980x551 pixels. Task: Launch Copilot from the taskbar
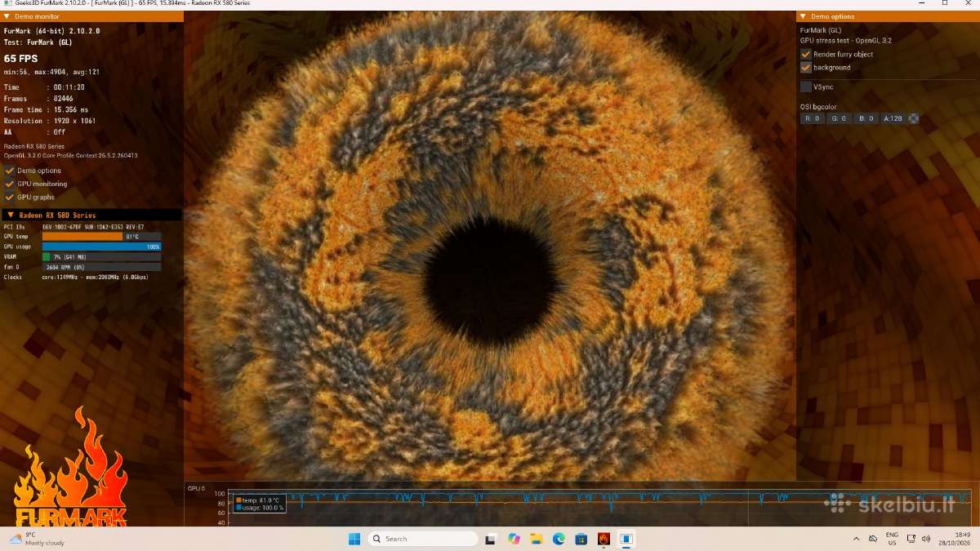click(x=513, y=539)
